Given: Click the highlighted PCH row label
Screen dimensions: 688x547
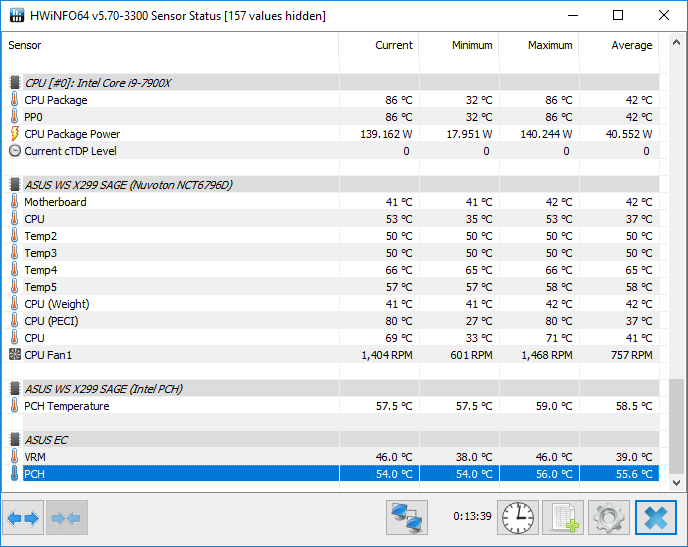Looking at the screenshot, I should point(34,474).
